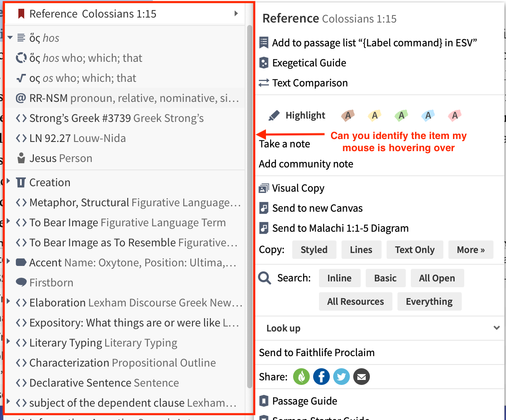Click the @ morphology icon for RR-NSM
506x420 pixels.
[x=21, y=98]
